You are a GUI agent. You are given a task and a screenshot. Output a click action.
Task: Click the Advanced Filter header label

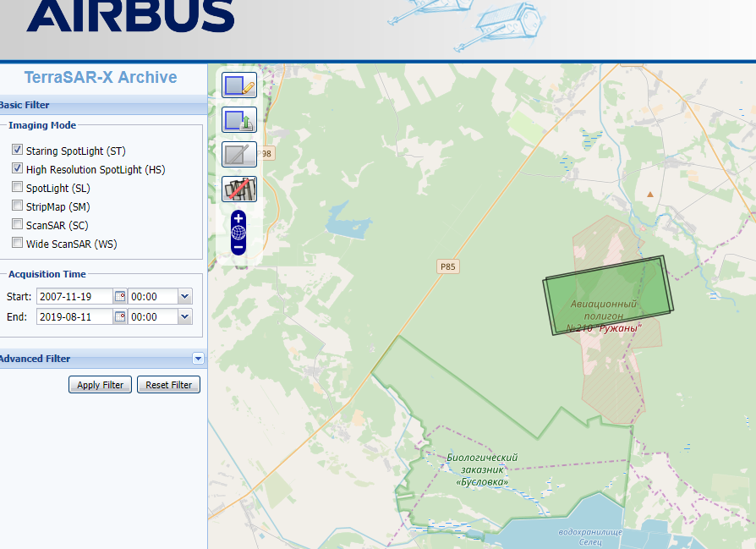35,359
